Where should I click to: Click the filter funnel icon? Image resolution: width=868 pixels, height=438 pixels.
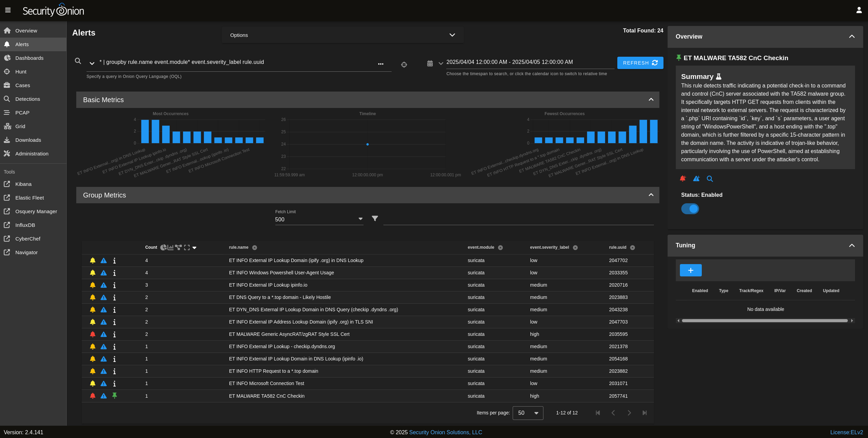point(375,218)
